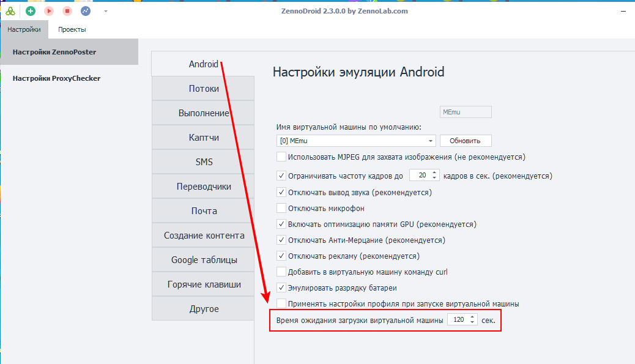Click the green add project icon
Viewport: 635px width, 364px height.
point(31,12)
